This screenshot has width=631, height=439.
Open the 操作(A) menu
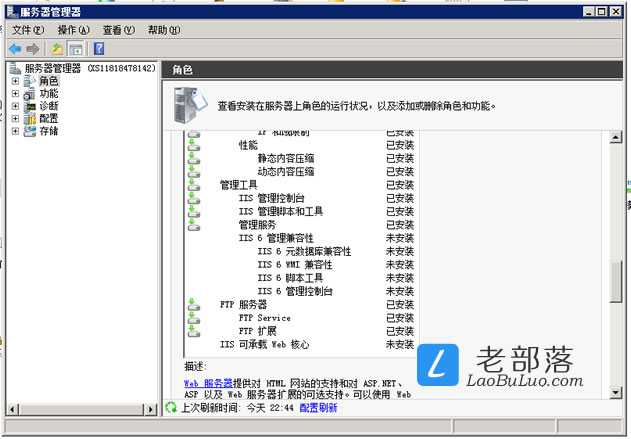tap(73, 30)
